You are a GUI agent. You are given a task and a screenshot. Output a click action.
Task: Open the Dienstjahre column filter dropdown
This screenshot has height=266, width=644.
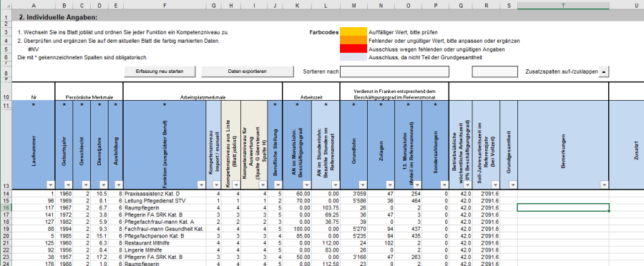pyautogui.click(x=104, y=184)
